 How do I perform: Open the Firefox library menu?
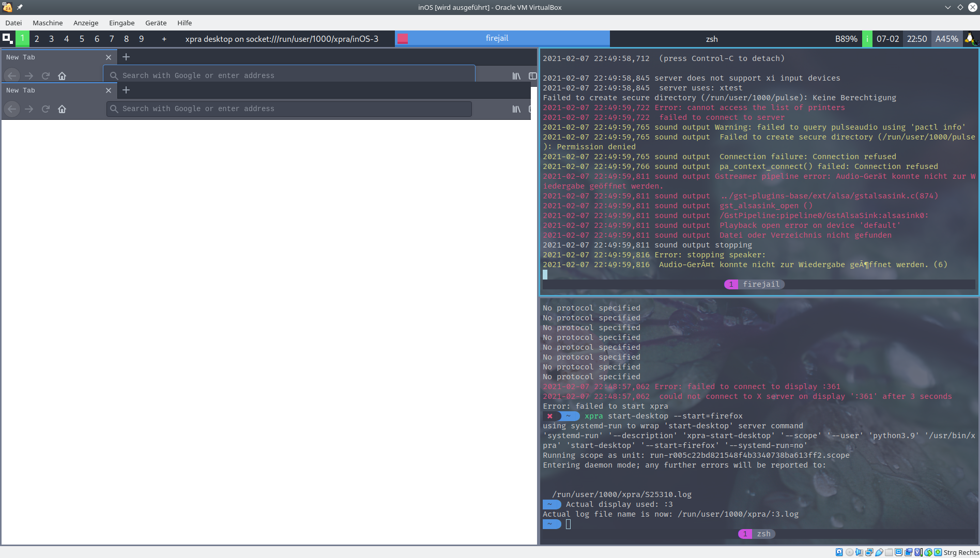(x=516, y=75)
